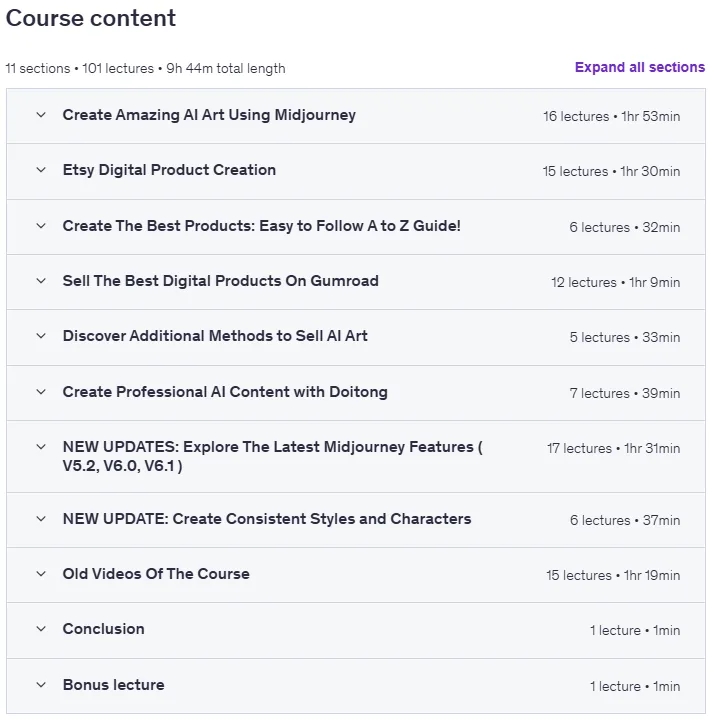Click chevron beside Create The Best Products
The height and width of the screenshot is (719, 710).
41,226
